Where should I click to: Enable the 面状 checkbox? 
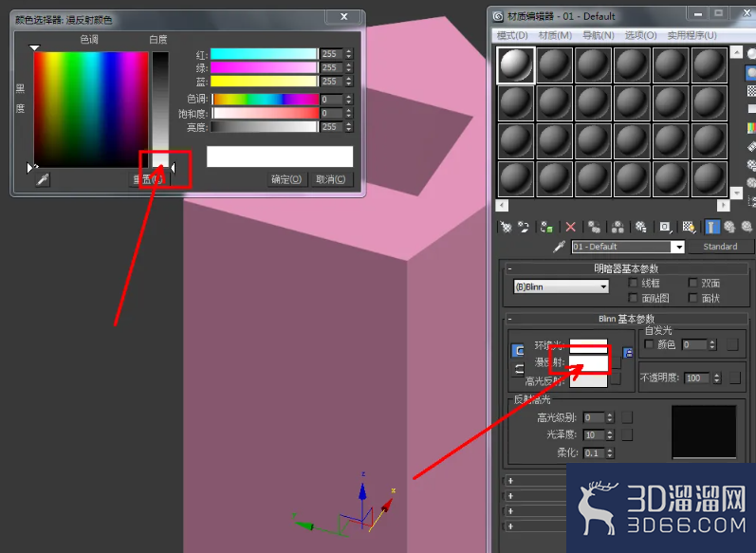(x=692, y=298)
